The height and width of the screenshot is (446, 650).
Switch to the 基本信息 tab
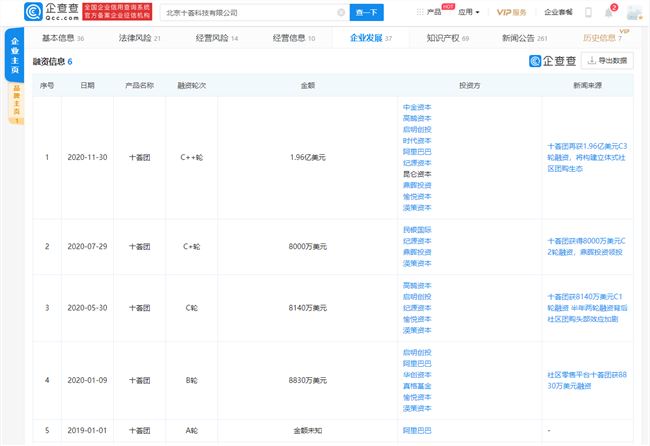[x=63, y=38]
